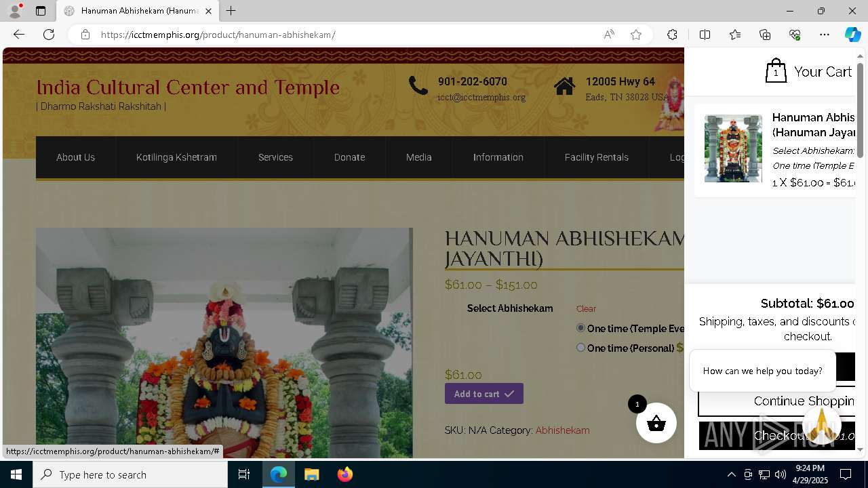The image size is (868, 488).
Task: Click Windows Start button
Action: [16, 474]
